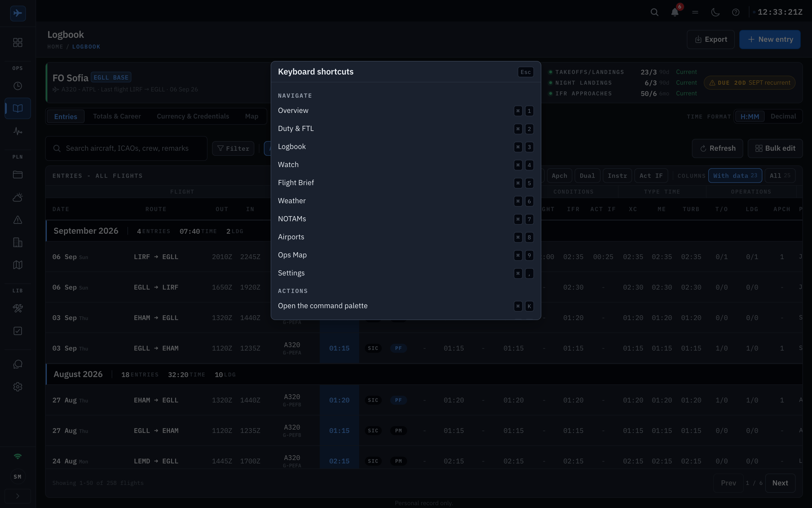
Task: Toggle the Dual column filter chip
Action: coord(587,176)
